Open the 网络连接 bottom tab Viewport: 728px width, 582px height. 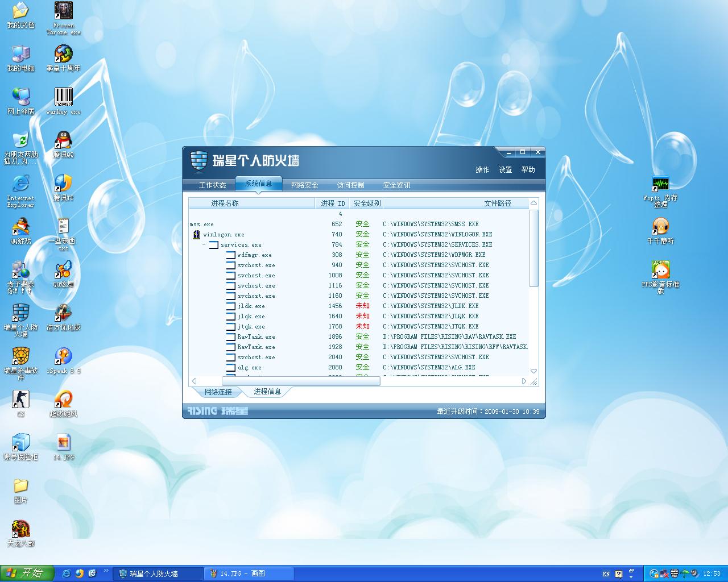(218, 392)
